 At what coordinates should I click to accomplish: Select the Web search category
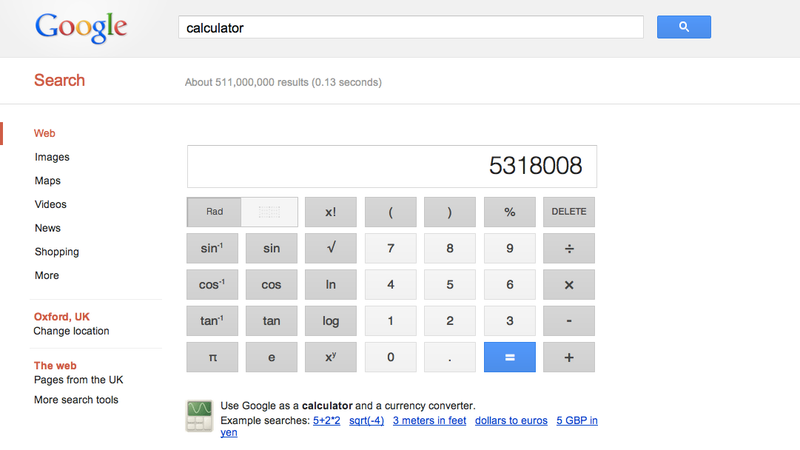(x=44, y=133)
